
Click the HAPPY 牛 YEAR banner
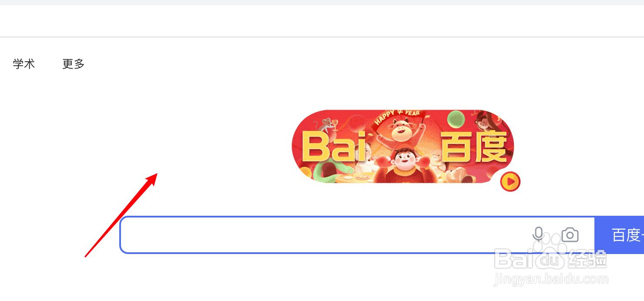point(397,116)
